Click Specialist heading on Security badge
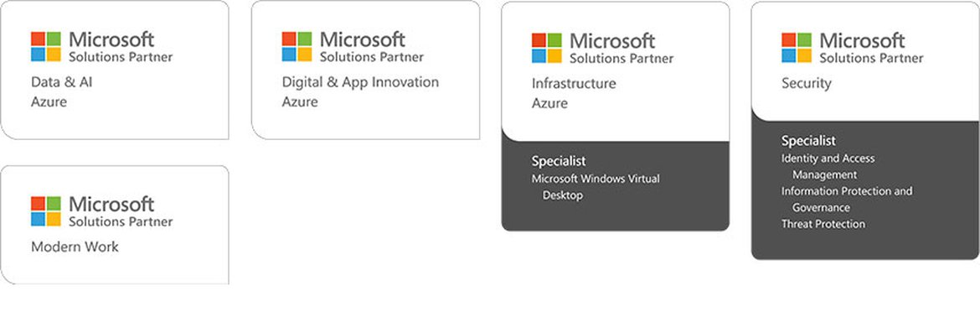The height and width of the screenshot is (312, 980). click(808, 141)
